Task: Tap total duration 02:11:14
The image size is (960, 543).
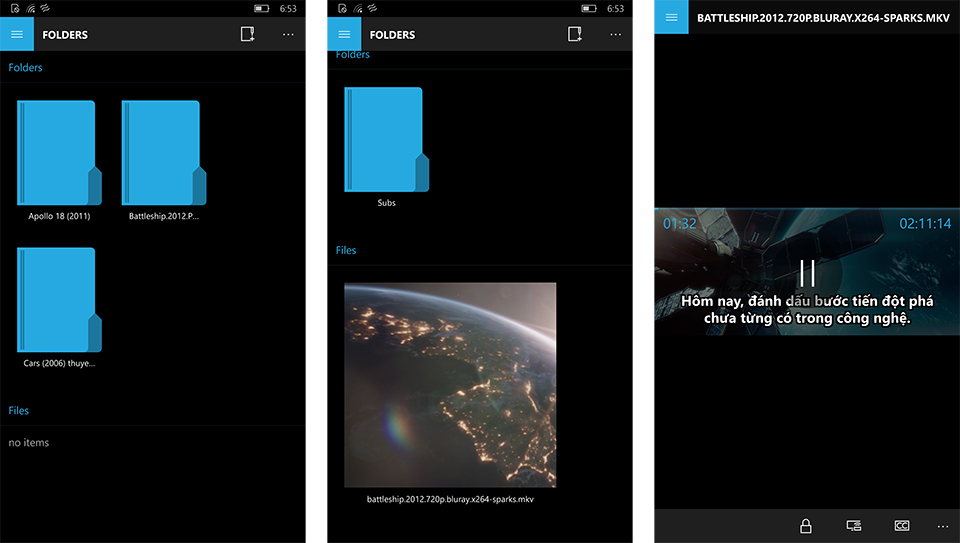Action: 925,223
